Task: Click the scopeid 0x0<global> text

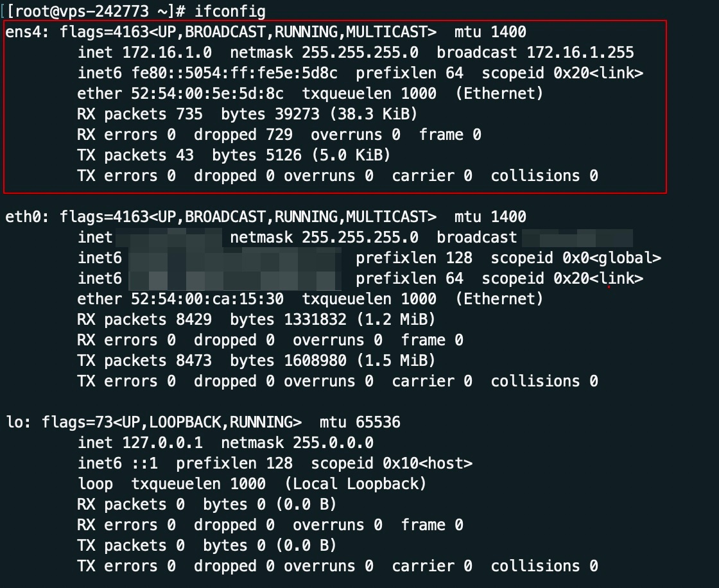Action: pyautogui.click(x=576, y=258)
